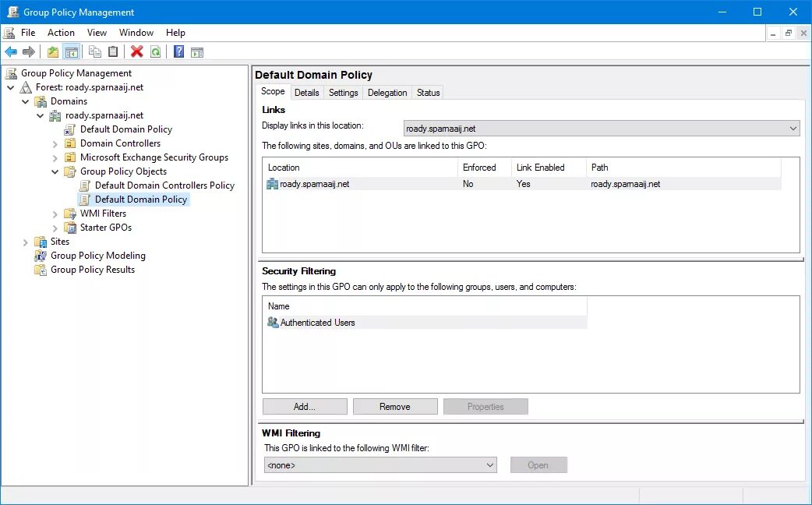Open the WMI filter dropdown showing <none>
The width and height of the screenshot is (812, 505).
[x=380, y=465]
